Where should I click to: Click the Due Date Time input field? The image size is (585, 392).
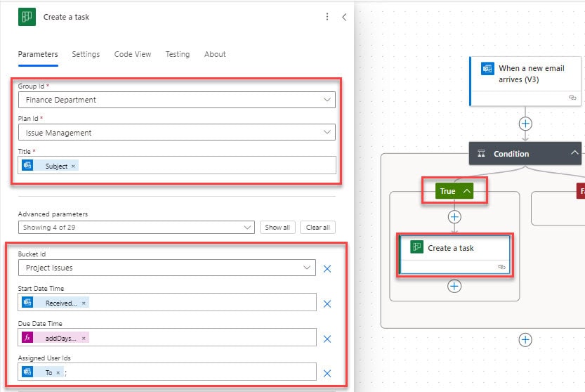coord(167,337)
